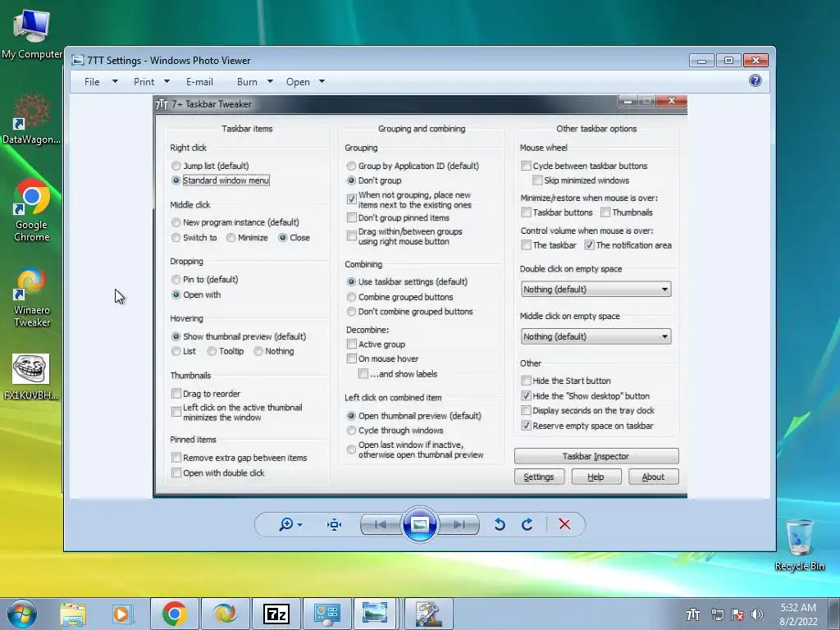
Task: Open the 7z taskbar button
Action: click(276, 614)
